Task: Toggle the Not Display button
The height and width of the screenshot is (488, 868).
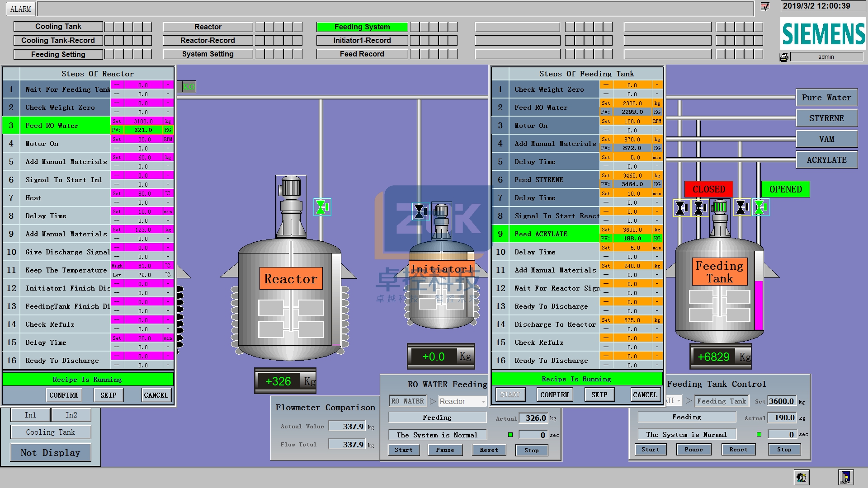Action: (51, 453)
